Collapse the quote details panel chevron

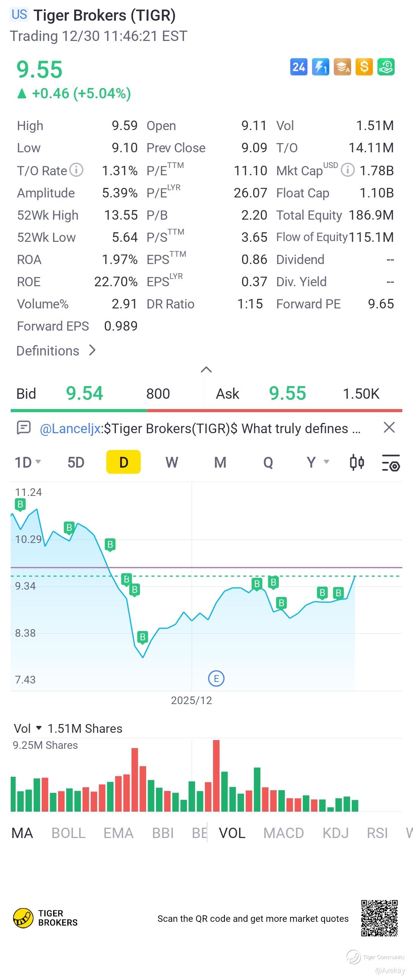click(206, 369)
